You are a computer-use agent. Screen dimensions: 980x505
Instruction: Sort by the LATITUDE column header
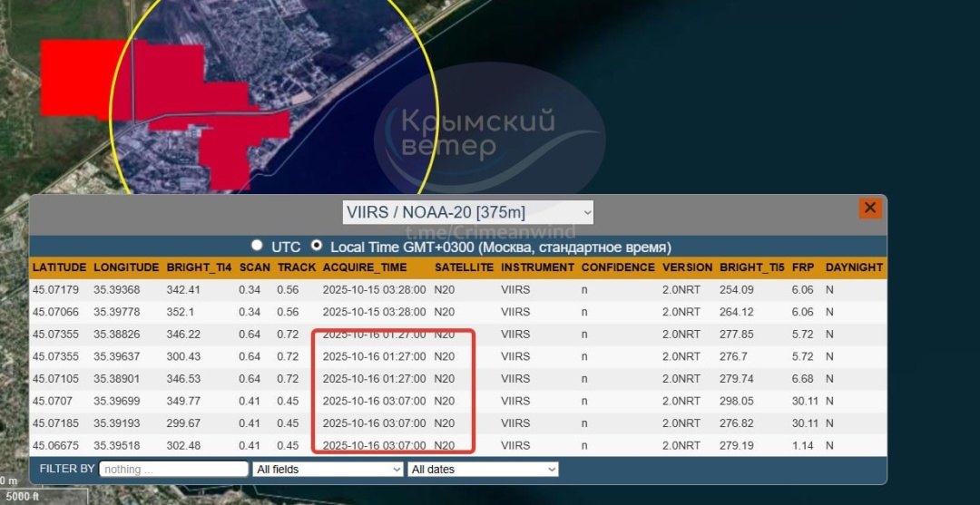59,267
